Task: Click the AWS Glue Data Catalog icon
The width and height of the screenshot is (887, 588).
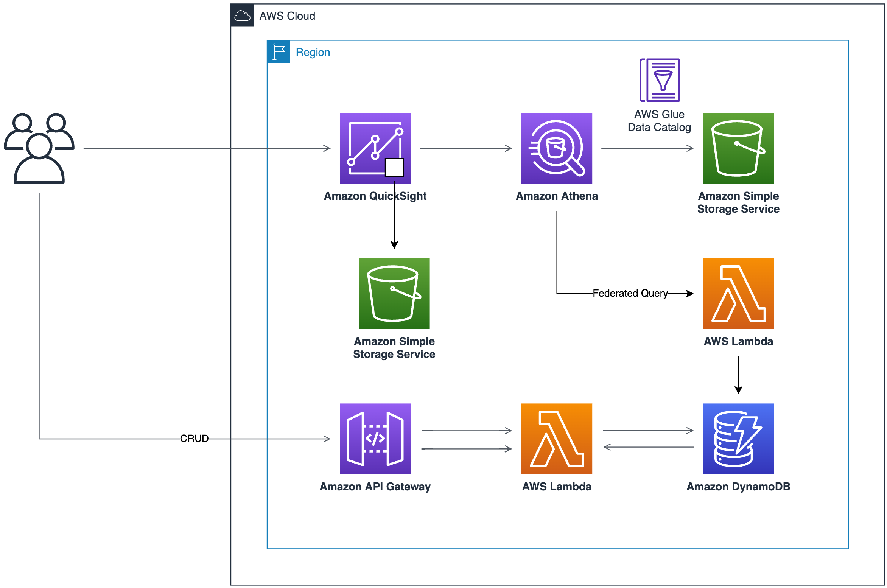Action: click(659, 80)
